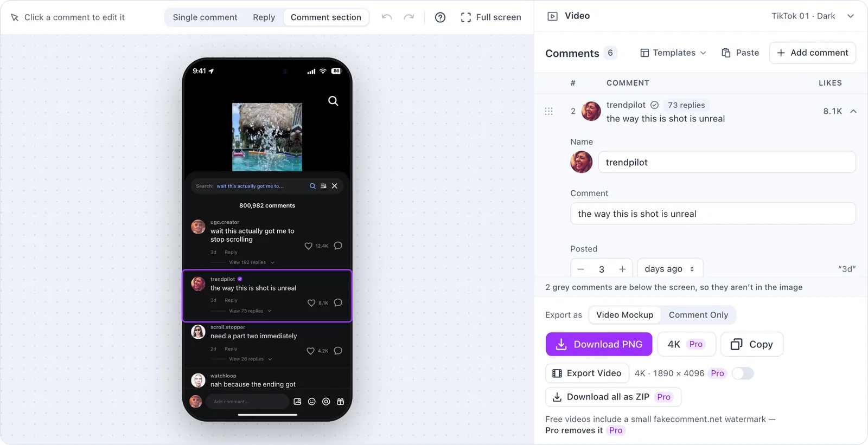Click the magnifier icon in the search bar

click(x=312, y=186)
